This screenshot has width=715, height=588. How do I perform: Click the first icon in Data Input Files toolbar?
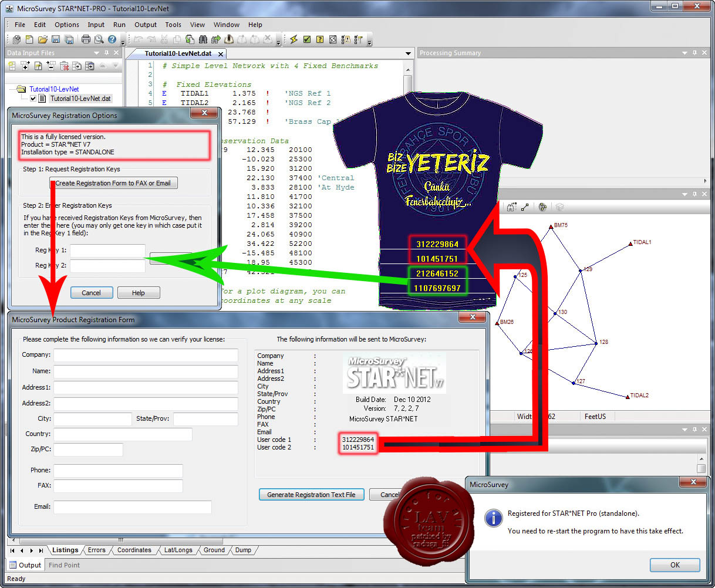[x=12, y=66]
